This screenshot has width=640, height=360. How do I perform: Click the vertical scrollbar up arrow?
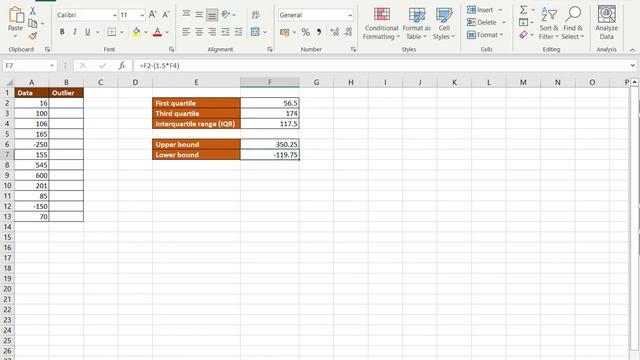pos(634,82)
